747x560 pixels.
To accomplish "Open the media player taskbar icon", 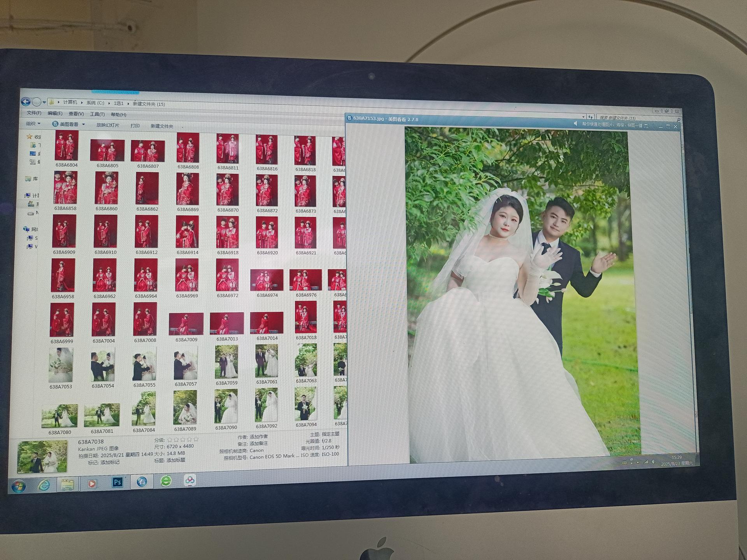I will point(92,483).
